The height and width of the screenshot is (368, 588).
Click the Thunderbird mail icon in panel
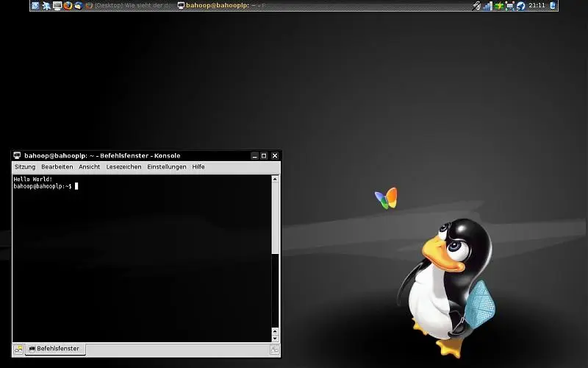78,5
